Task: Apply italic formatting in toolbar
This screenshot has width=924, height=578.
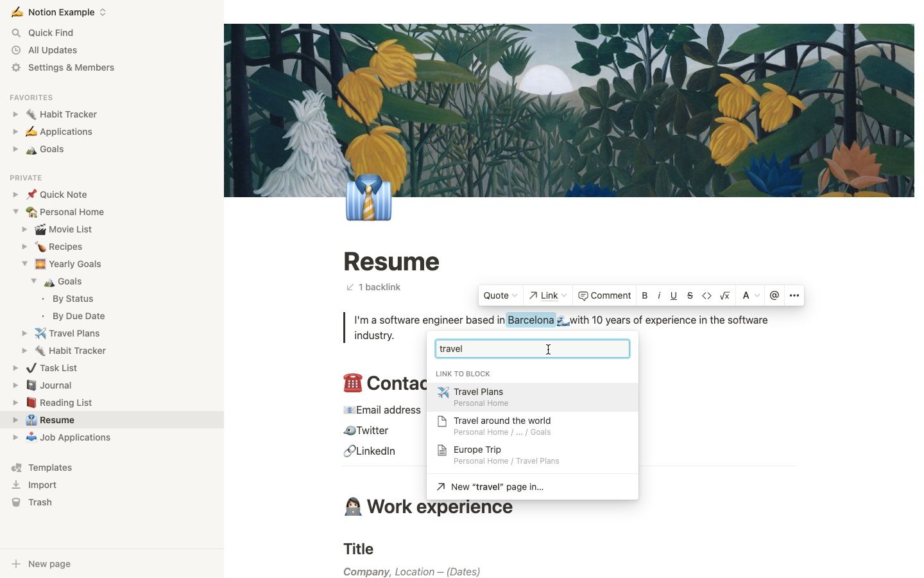Action: click(659, 295)
